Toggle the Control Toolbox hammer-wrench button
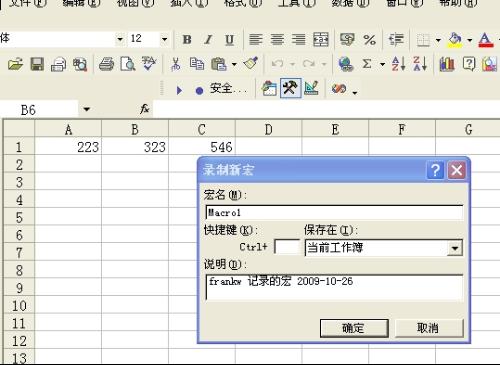500x365 pixels. click(x=291, y=88)
